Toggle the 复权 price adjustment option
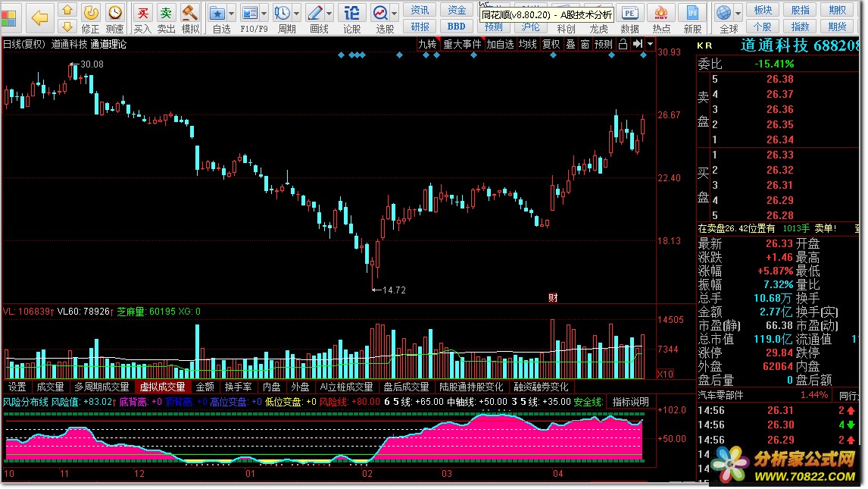The image size is (868, 489). point(551,44)
